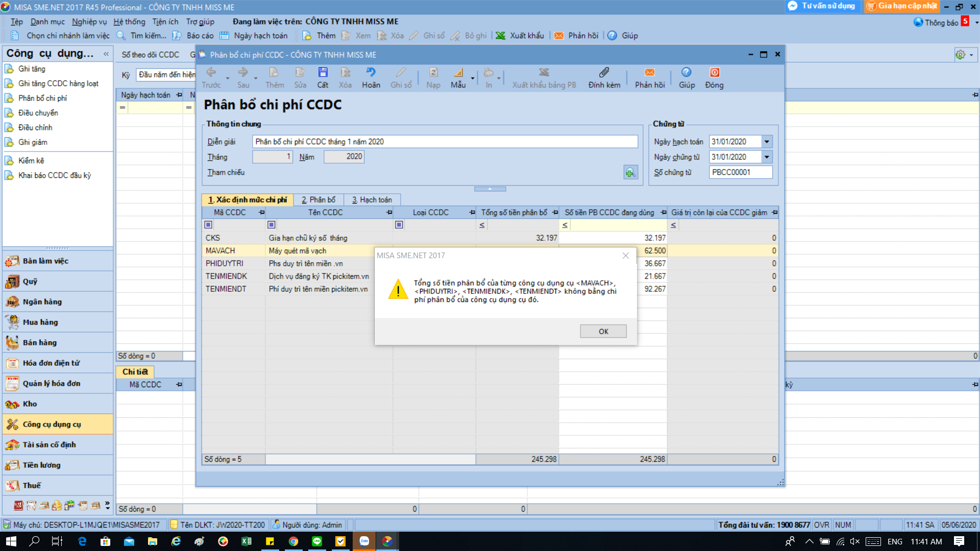The width and height of the screenshot is (980, 551).
Task: Click the Cất save icon in toolbar
Action: click(323, 72)
